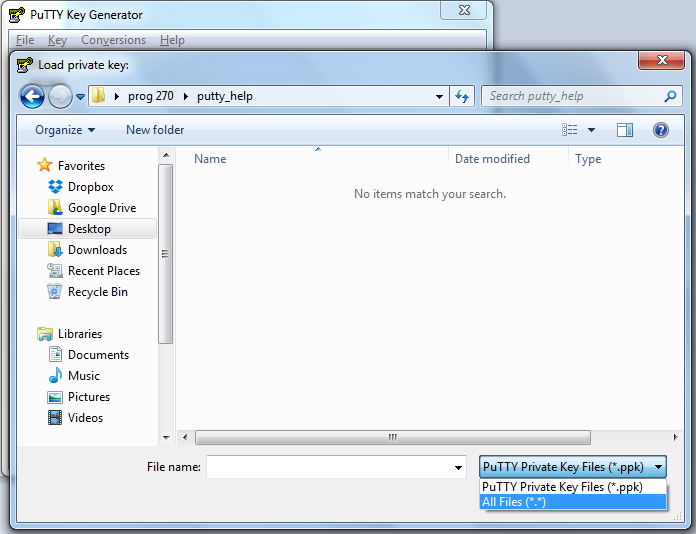Image resolution: width=696 pixels, height=534 pixels.
Task: Open recent locations dropdown beside nav arrows
Action: pyautogui.click(x=80, y=96)
